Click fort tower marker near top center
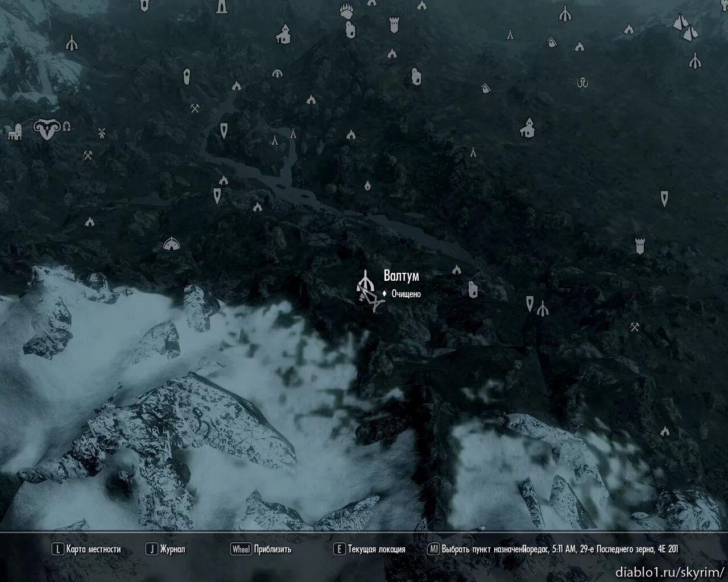This screenshot has height=582, width=728. point(394,24)
